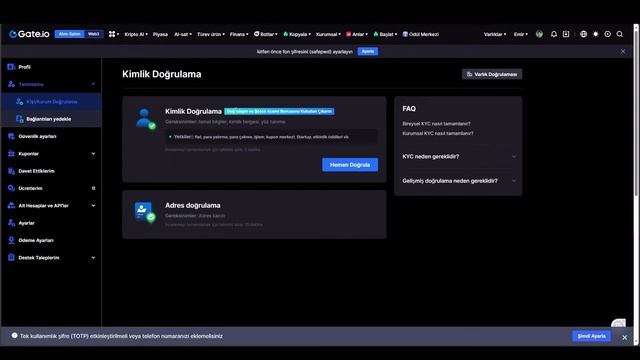Click the Ayarla button in the banner
The width and height of the screenshot is (640, 360).
tap(368, 51)
